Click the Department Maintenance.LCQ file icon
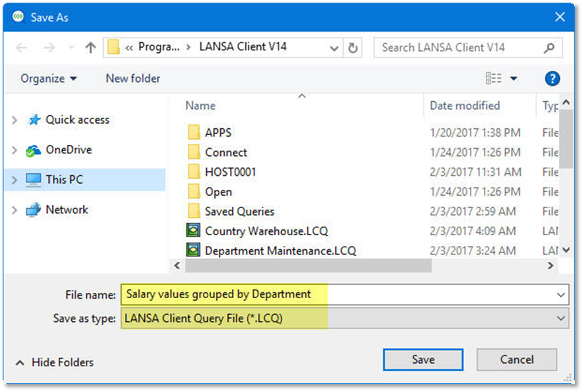This screenshot has width=583, height=392. click(193, 250)
